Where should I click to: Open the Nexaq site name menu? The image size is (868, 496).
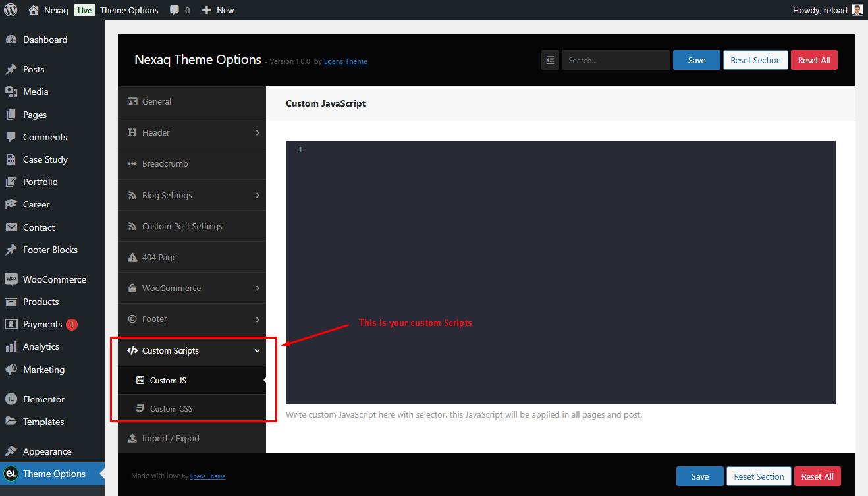click(x=56, y=10)
